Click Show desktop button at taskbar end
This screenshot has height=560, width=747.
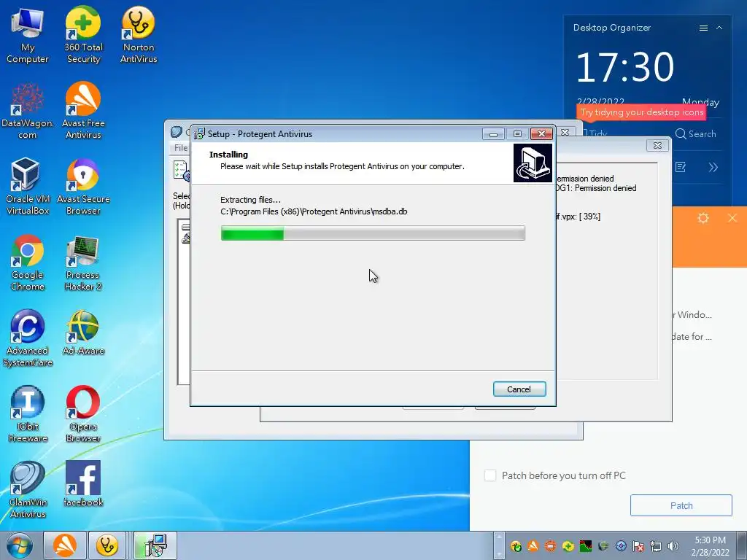pos(743,545)
